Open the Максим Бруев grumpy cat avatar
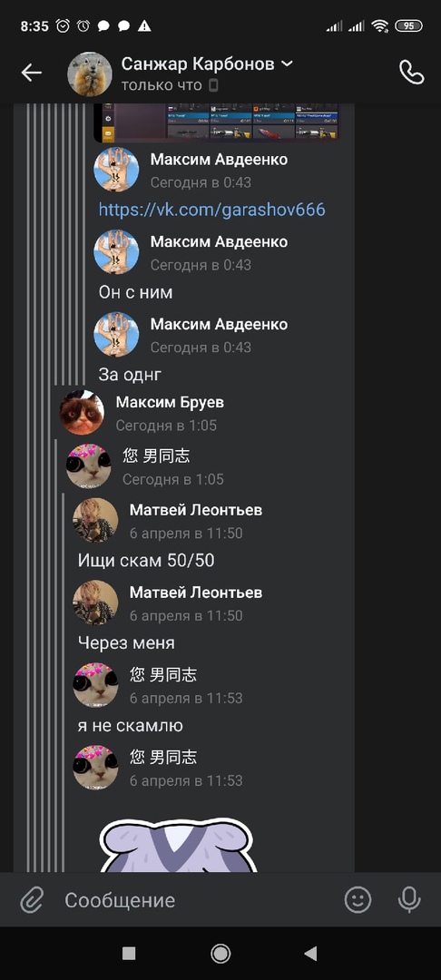 pyautogui.click(x=82, y=413)
